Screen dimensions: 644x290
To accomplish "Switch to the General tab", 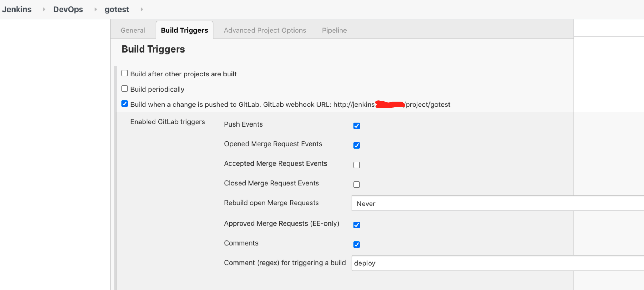I will point(133,30).
